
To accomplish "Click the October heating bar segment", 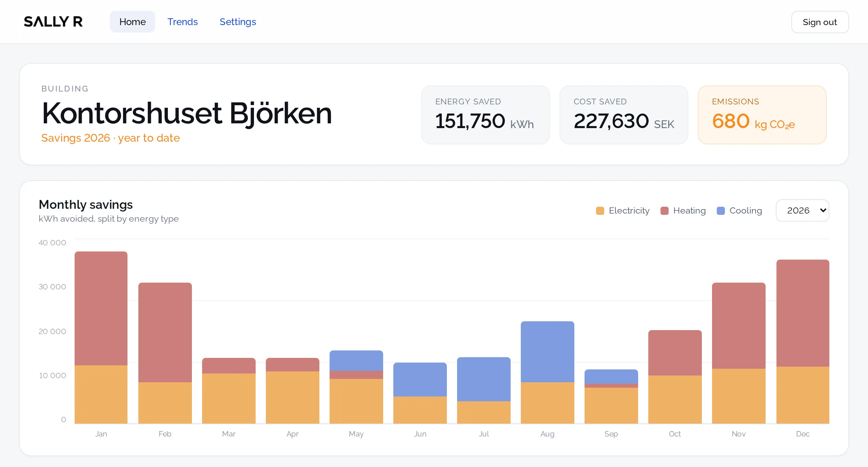I will 675,353.
